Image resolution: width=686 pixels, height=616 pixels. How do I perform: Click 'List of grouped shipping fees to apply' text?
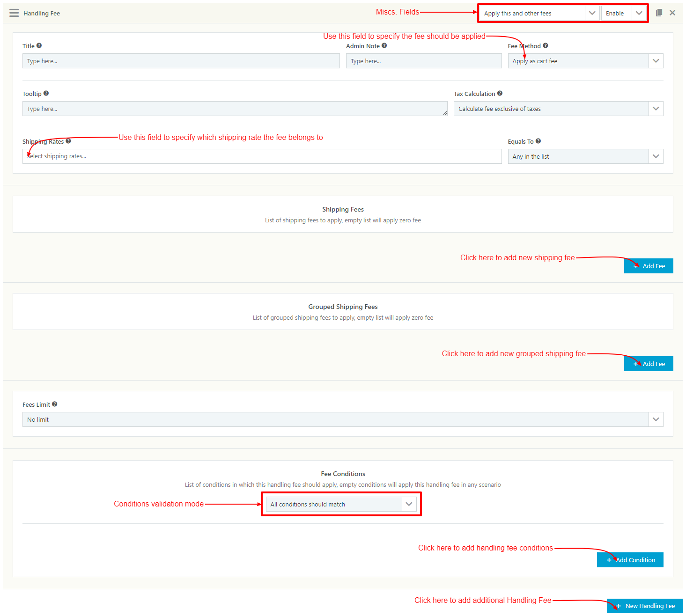pos(343,317)
